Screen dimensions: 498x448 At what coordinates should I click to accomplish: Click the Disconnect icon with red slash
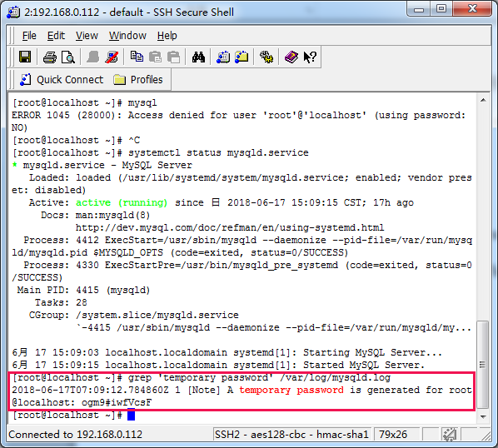tap(112, 57)
